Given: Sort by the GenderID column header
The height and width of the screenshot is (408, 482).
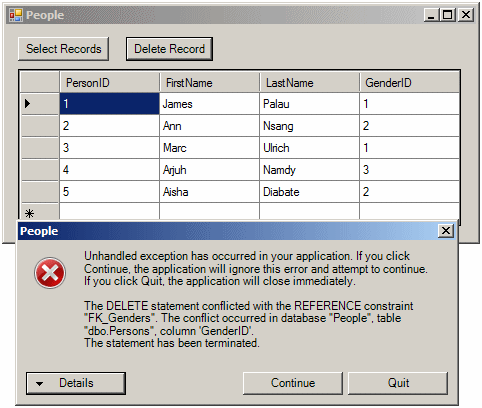Looking at the screenshot, I should coord(409,82).
